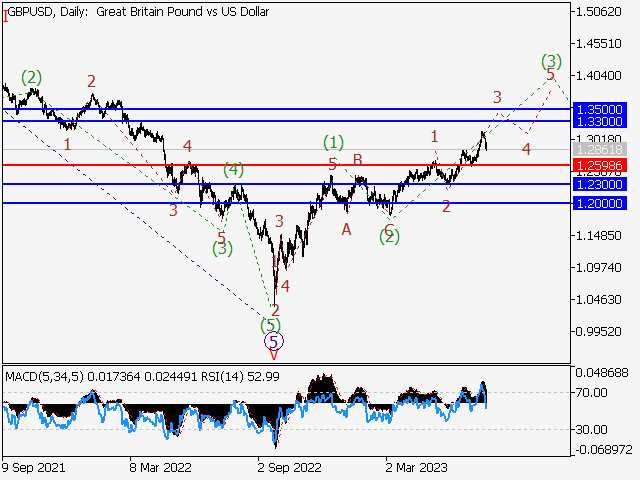Select the brown A wave label
This screenshot has width=640, height=480.
tap(346, 230)
